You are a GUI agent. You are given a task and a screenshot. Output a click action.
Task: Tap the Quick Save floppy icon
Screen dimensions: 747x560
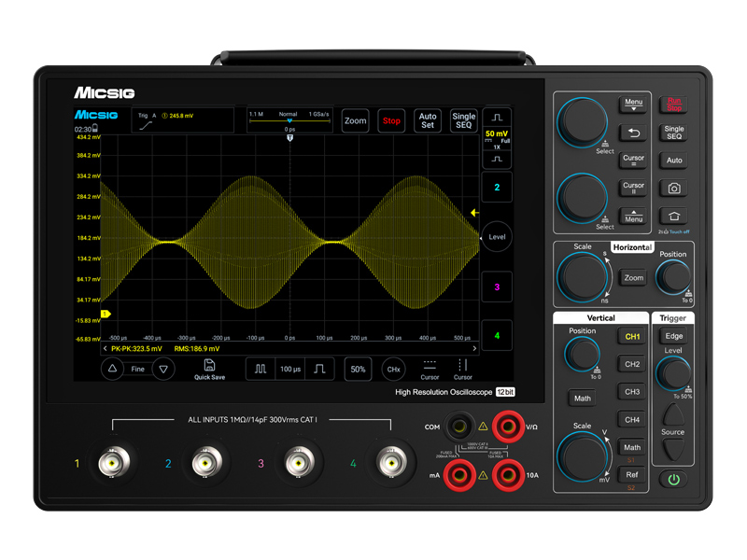tap(209, 369)
